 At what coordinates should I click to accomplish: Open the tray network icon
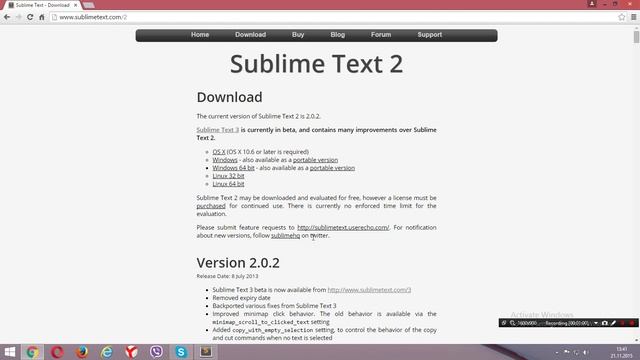point(576,352)
